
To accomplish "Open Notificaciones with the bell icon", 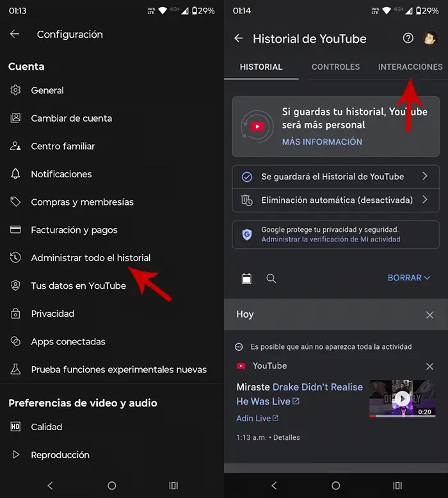I will coord(61,174).
